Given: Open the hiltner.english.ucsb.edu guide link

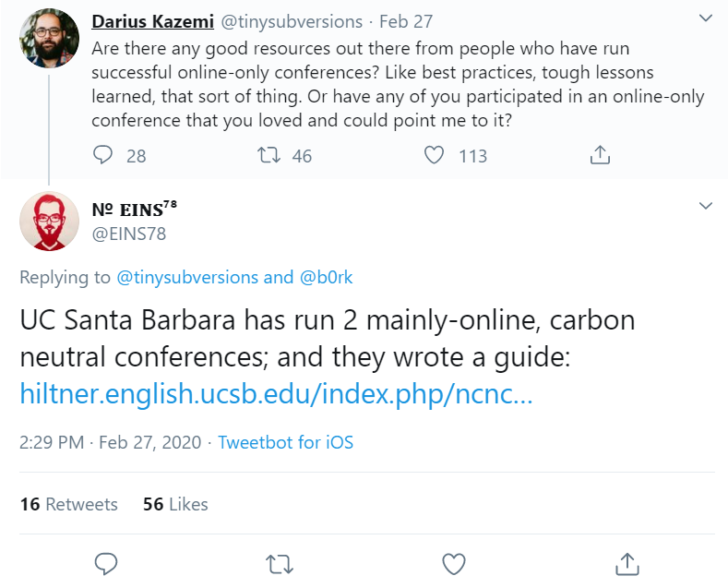Looking at the screenshot, I should pyautogui.click(x=276, y=394).
